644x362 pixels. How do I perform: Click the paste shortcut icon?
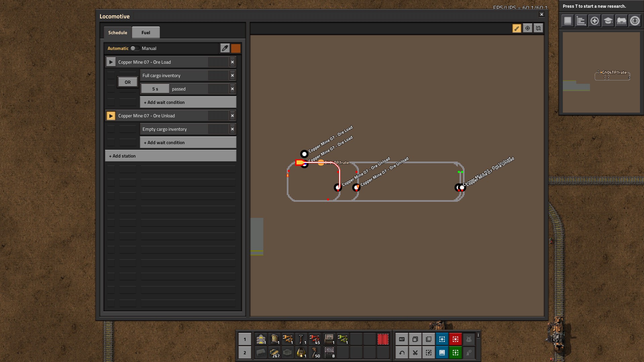tap(429, 339)
